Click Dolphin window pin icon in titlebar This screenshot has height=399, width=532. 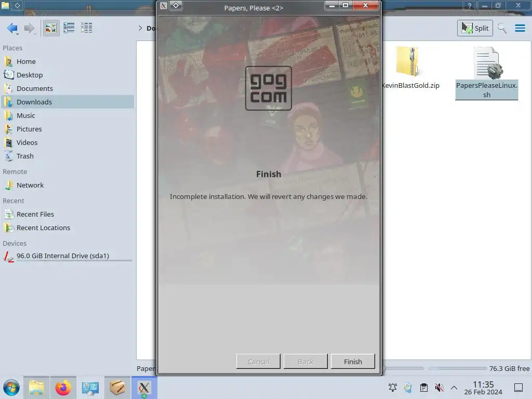17,5
